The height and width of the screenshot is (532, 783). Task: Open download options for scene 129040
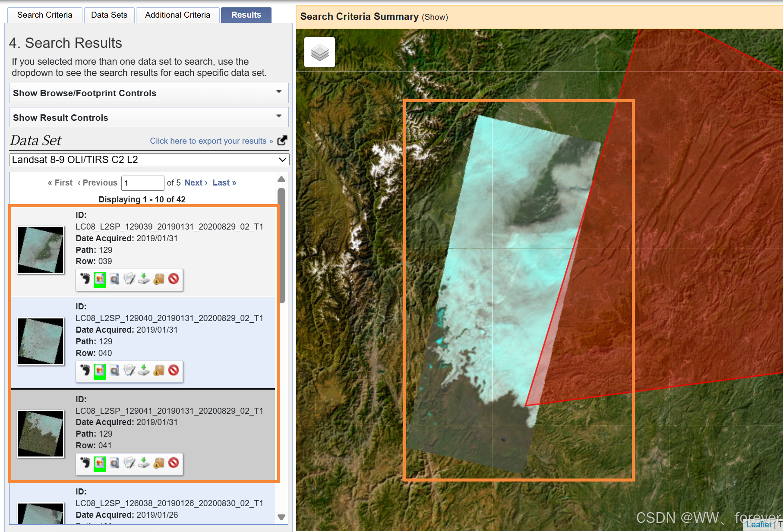[x=144, y=371]
